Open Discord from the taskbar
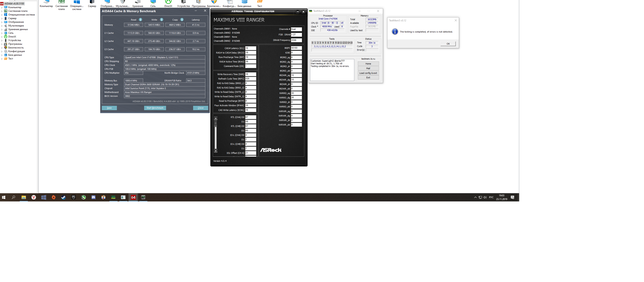 (x=94, y=197)
